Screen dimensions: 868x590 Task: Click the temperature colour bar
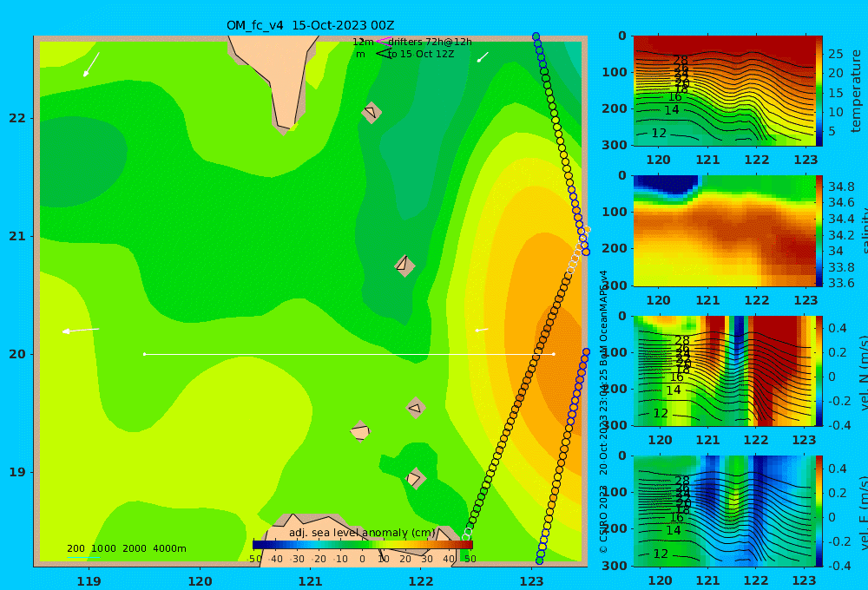tap(819, 91)
